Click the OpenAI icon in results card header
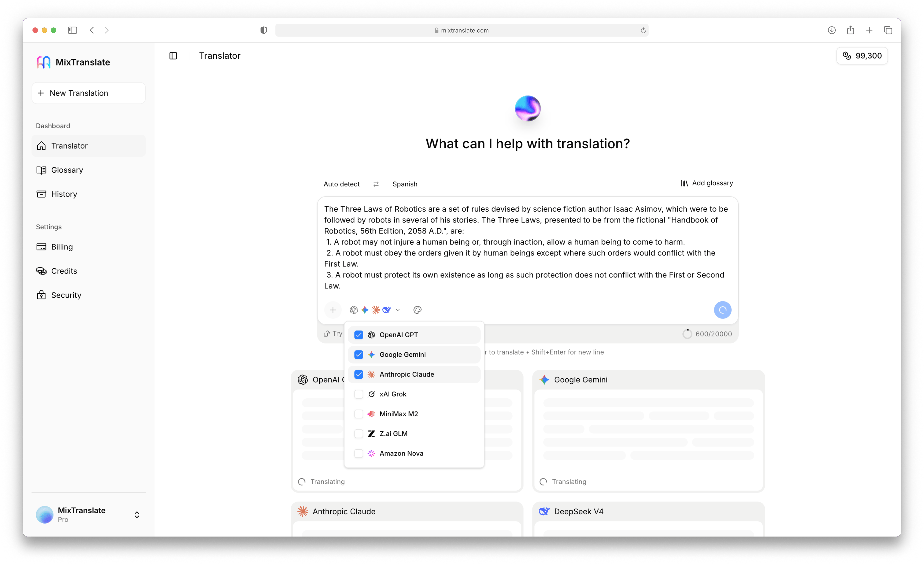The width and height of the screenshot is (924, 564). [x=303, y=380]
